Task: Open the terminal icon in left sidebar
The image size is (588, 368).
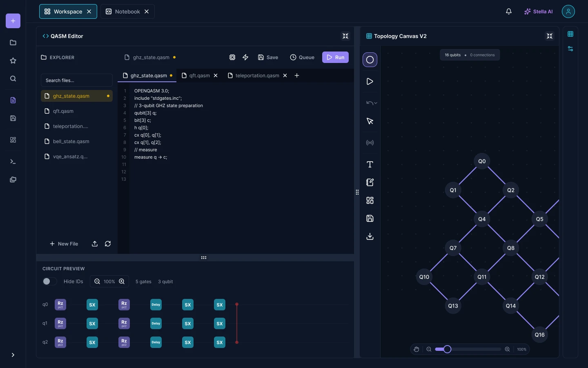Action: 13,162
